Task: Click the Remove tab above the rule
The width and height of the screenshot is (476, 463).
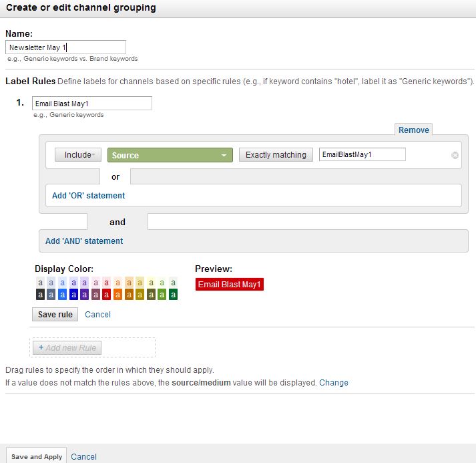Action: click(x=414, y=130)
